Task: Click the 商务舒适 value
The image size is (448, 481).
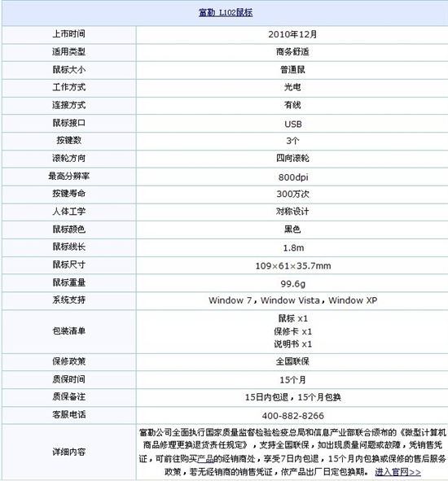Action: click(292, 51)
